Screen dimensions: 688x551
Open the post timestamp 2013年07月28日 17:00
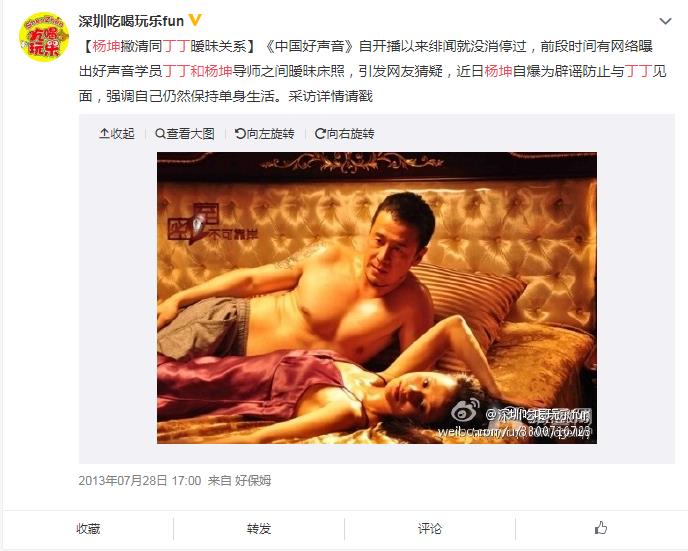click(140, 481)
